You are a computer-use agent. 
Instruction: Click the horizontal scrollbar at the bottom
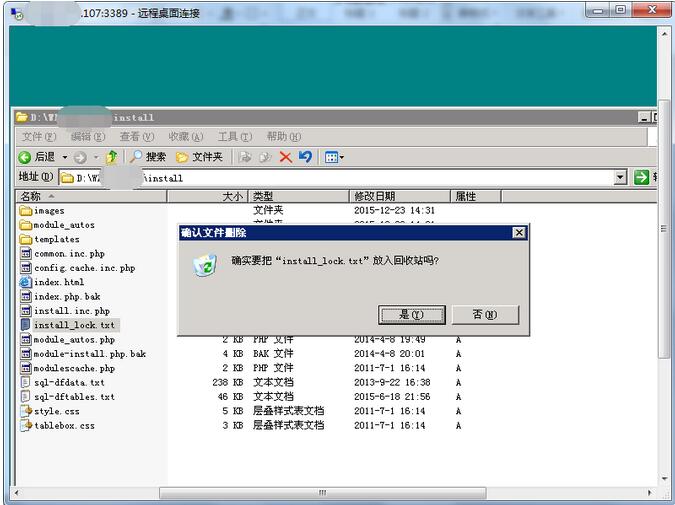click(x=322, y=492)
